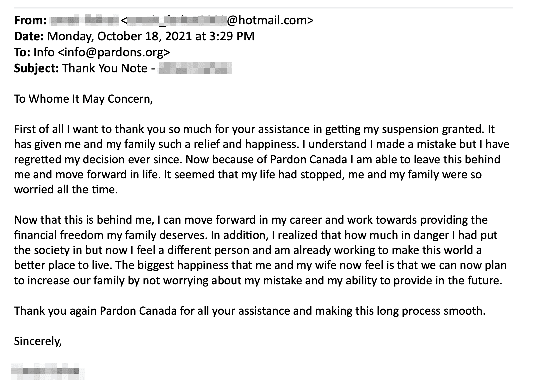The width and height of the screenshot is (536, 392).
Task: Click the phrase worried all the time
Action: [66, 190]
